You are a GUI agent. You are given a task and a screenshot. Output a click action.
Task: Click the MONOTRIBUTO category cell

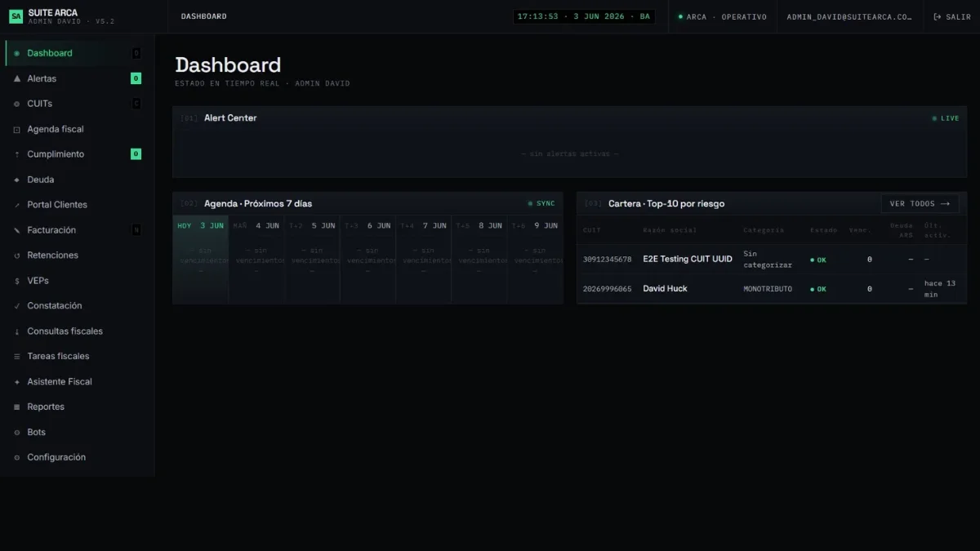point(768,289)
